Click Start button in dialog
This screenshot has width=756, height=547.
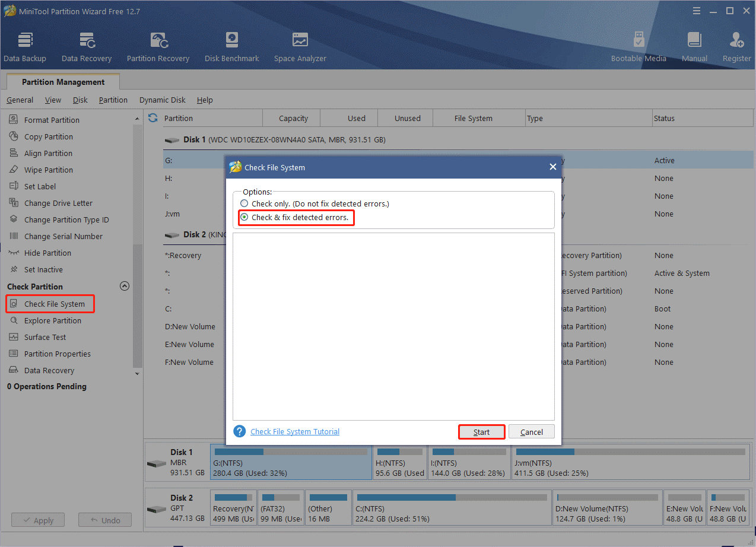(481, 432)
